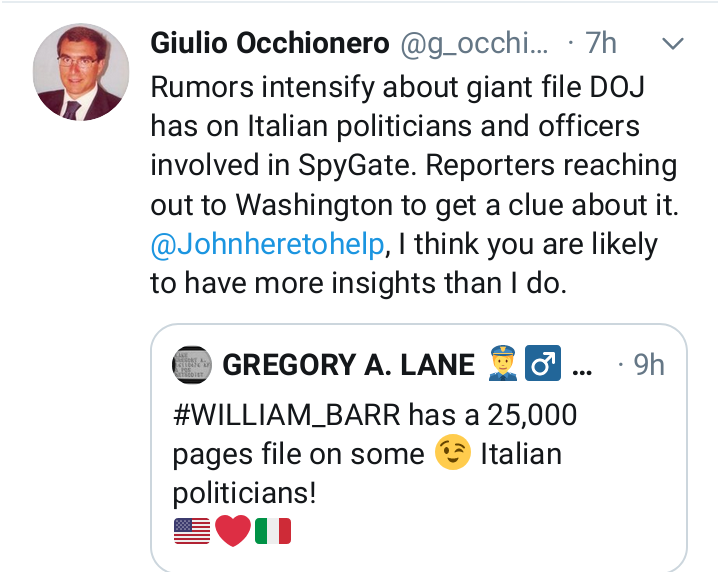Image resolution: width=720 pixels, height=572 pixels.
Task: Open the tweet options chevron menu
Action: (673, 43)
